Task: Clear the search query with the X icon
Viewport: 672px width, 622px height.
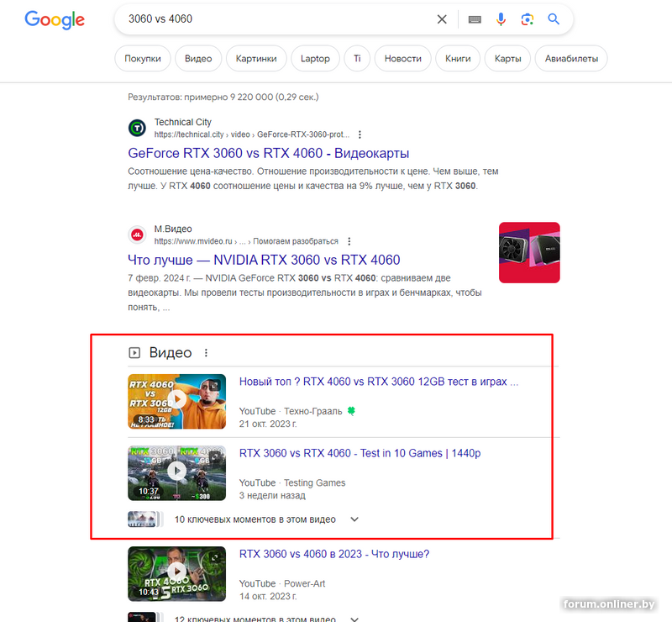Action: click(x=442, y=19)
